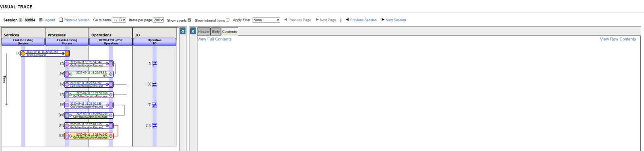
Task: Switch to the Header tab
Action: click(x=204, y=31)
